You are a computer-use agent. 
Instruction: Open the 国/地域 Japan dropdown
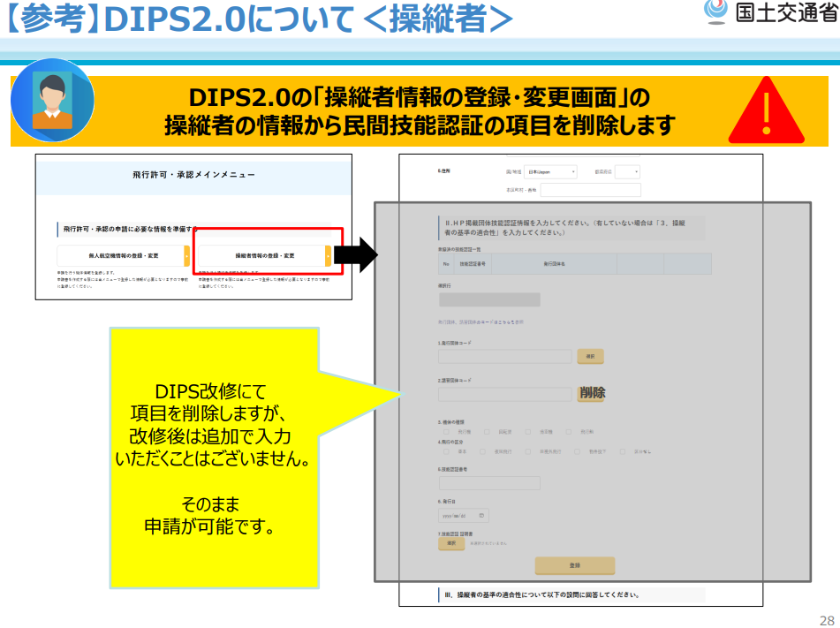(549, 172)
